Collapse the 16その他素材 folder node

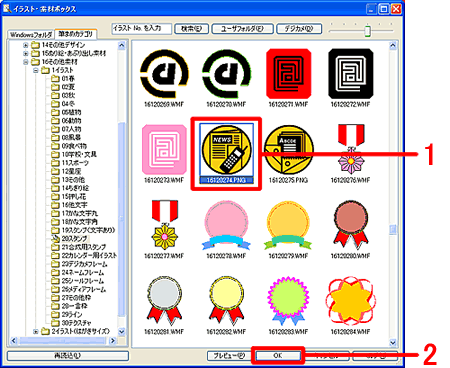[x=26, y=62]
